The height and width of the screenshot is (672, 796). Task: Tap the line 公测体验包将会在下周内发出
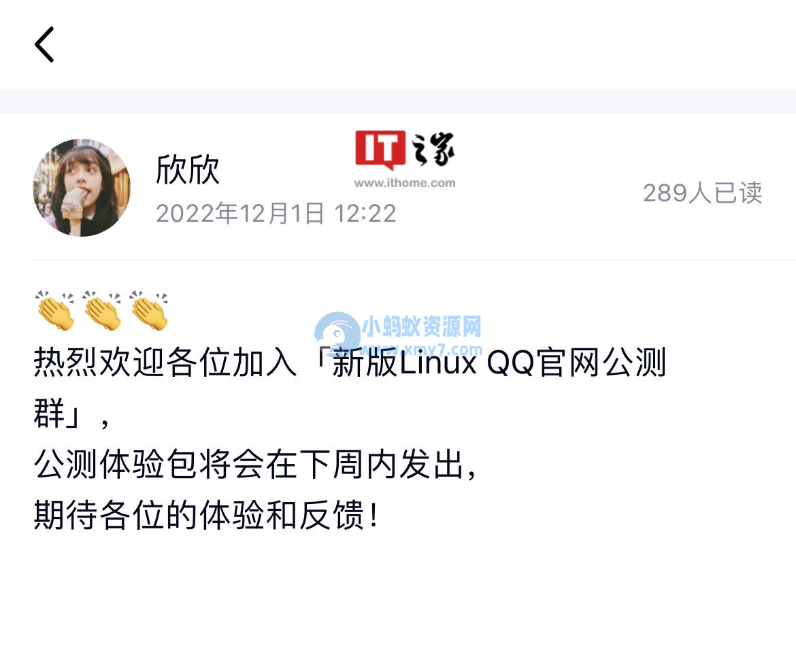255,464
